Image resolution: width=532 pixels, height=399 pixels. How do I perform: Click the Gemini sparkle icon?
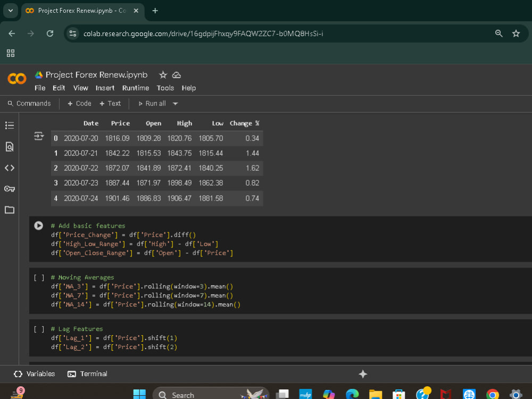[363, 374]
